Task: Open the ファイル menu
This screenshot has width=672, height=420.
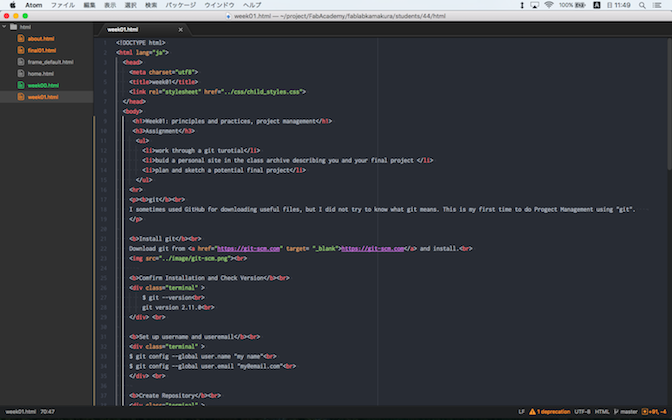Action: pyautogui.click(x=63, y=5)
